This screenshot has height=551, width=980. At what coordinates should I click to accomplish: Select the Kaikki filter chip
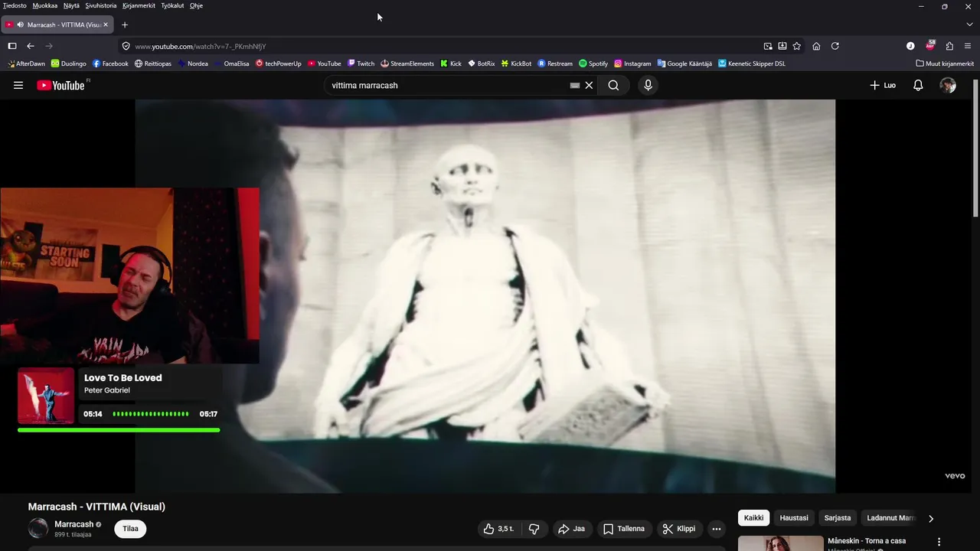tap(754, 518)
